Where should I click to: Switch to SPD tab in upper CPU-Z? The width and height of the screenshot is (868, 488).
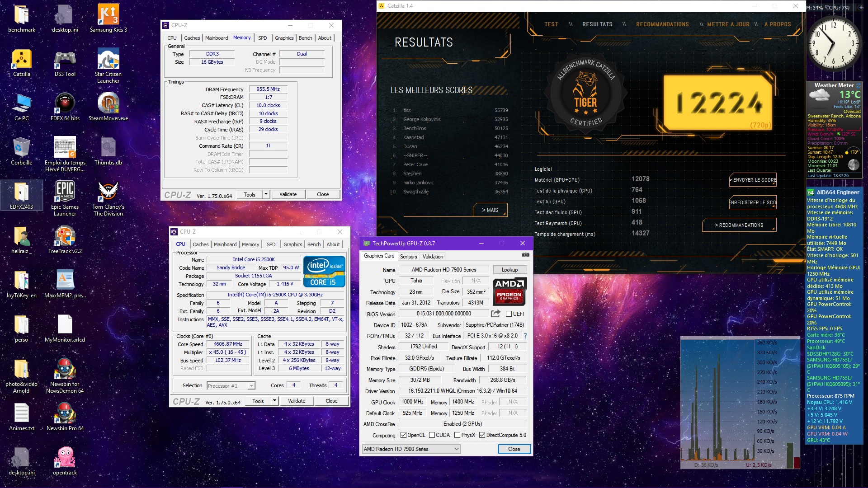[x=263, y=38]
